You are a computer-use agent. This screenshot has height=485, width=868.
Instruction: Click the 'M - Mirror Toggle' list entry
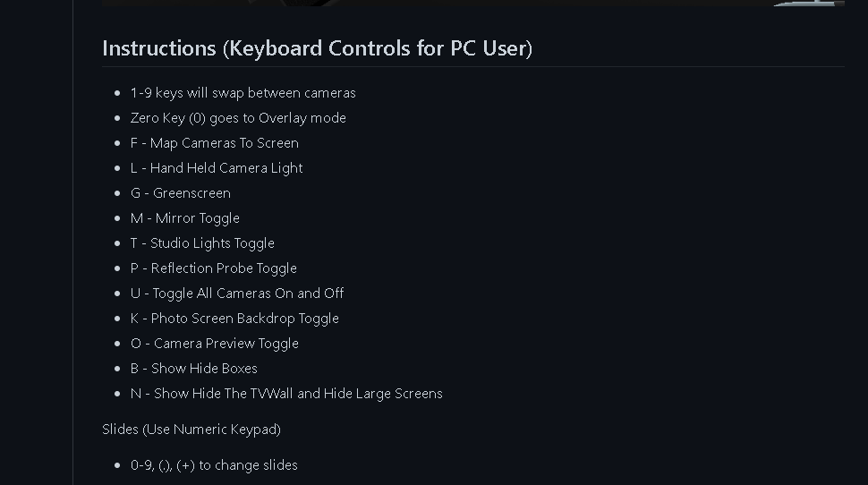click(x=185, y=218)
